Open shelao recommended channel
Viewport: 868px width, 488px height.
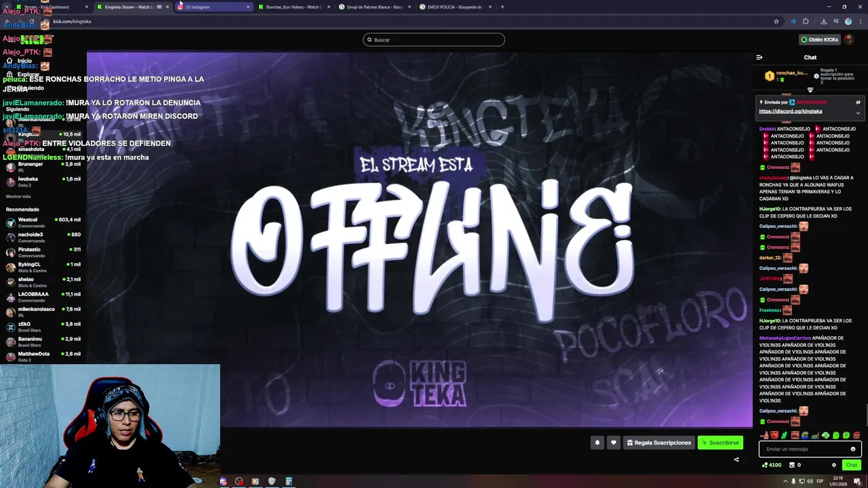[43, 282]
